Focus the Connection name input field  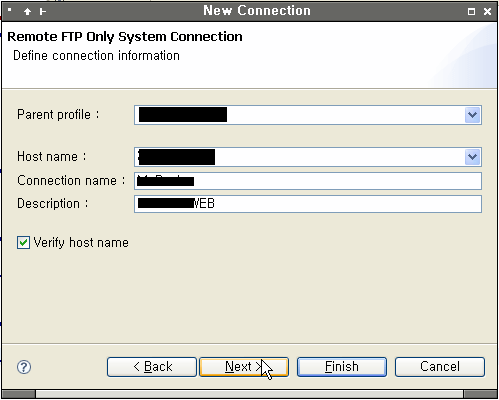[308, 181]
